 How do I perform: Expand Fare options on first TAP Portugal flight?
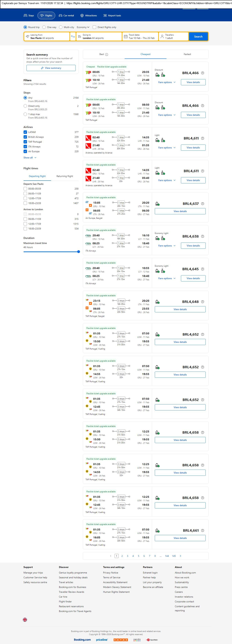pyautogui.click(x=167, y=82)
